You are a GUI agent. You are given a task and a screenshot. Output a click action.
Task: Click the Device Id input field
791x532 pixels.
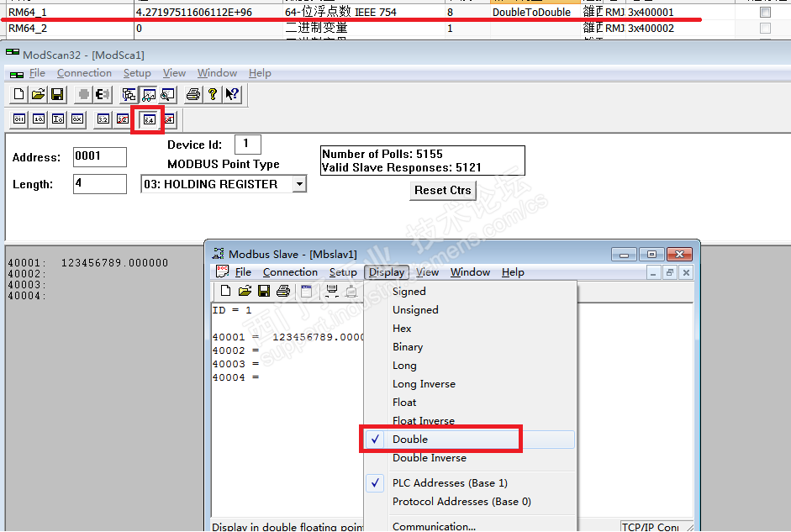[x=248, y=145]
